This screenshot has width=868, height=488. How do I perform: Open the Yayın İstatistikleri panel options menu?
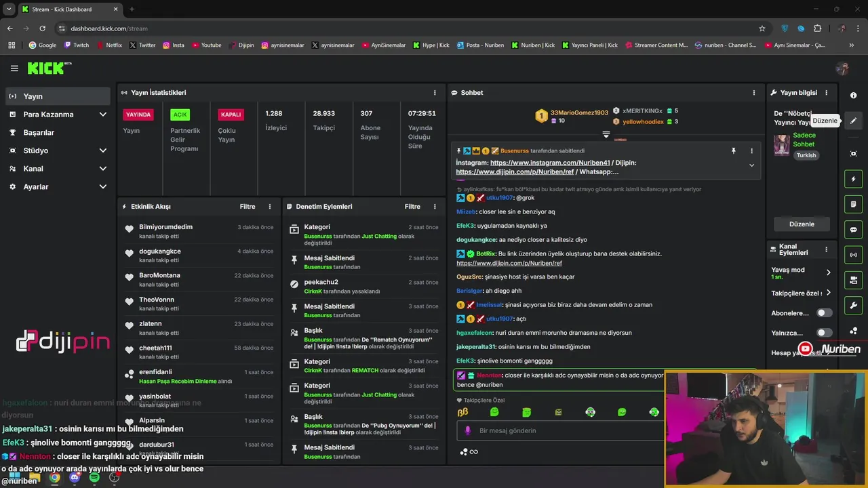tap(435, 93)
